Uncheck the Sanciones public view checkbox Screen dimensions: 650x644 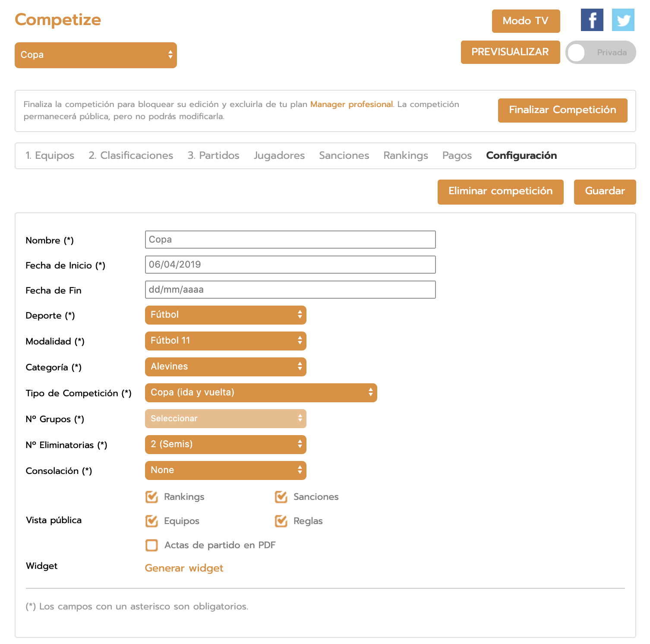281,497
